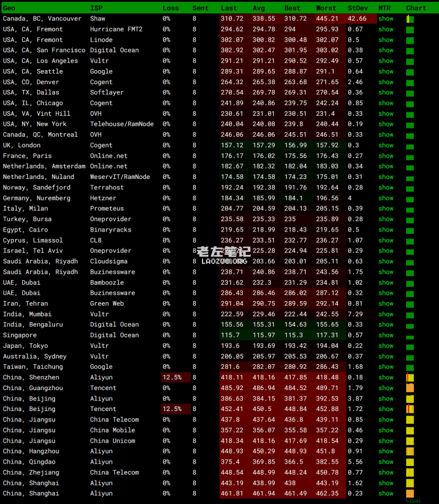The width and height of the screenshot is (439, 504).
Task: Click the Last column header
Action: pyautogui.click(x=229, y=8)
